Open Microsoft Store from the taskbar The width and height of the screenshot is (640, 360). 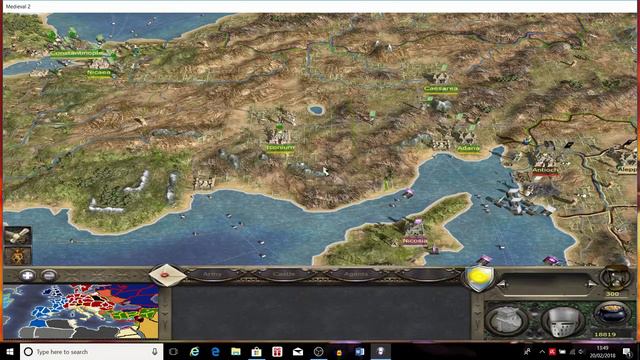256,351
